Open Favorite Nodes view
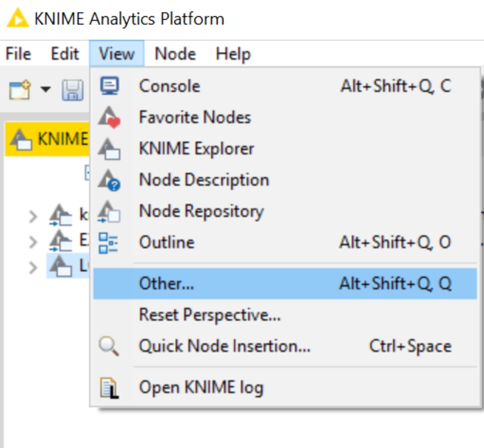Viewport: 484px width, 448px height. 285,117
